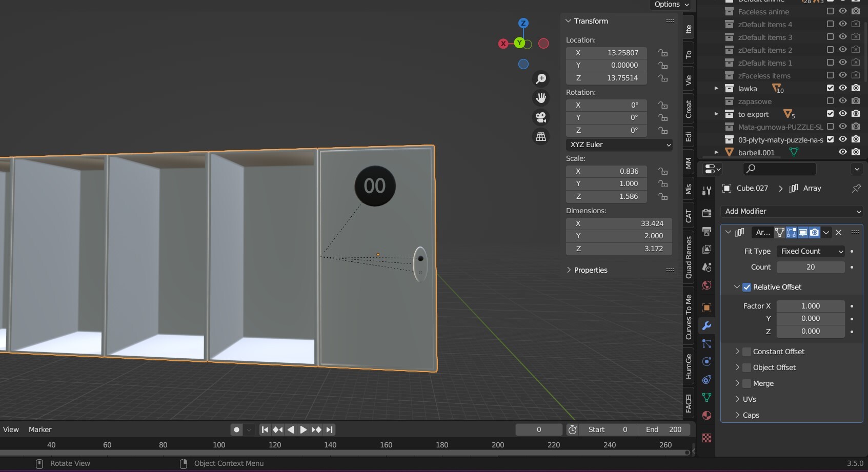Viewport: 868px width, 472px height.
Task: Open the Options popover
Action: [671, 5]
